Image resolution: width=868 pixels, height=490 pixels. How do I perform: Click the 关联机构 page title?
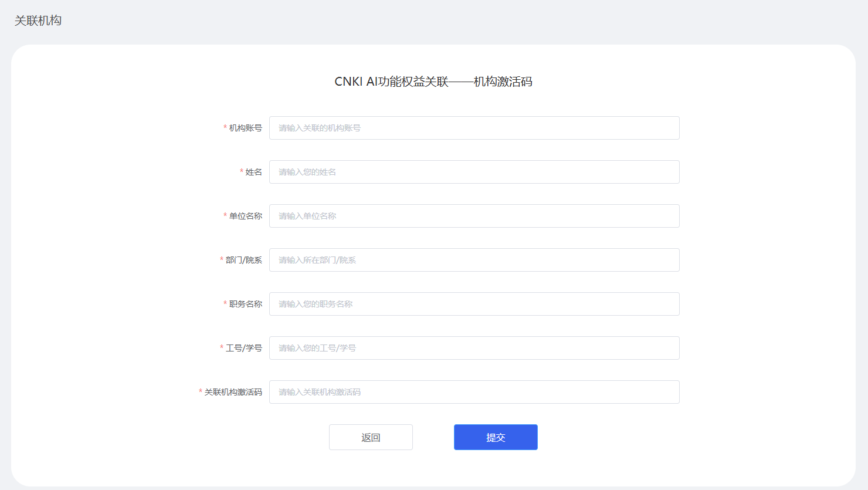38,21
